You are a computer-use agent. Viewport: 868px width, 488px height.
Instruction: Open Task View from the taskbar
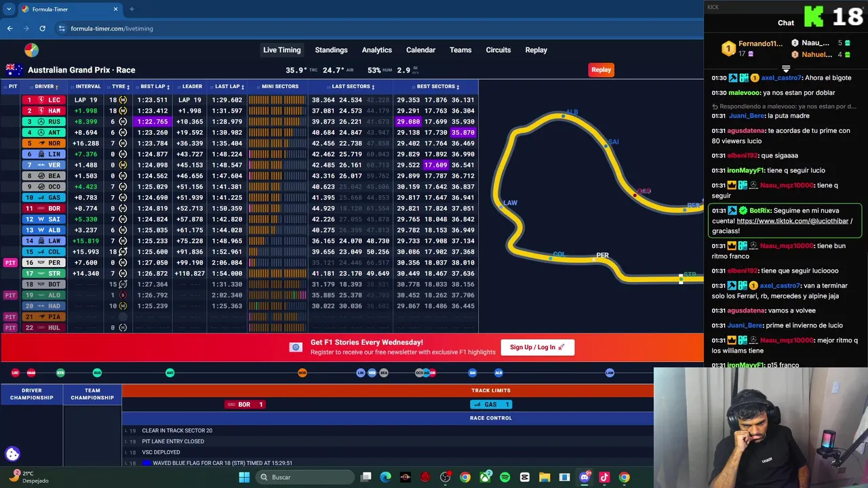click(x=366, y=477)
